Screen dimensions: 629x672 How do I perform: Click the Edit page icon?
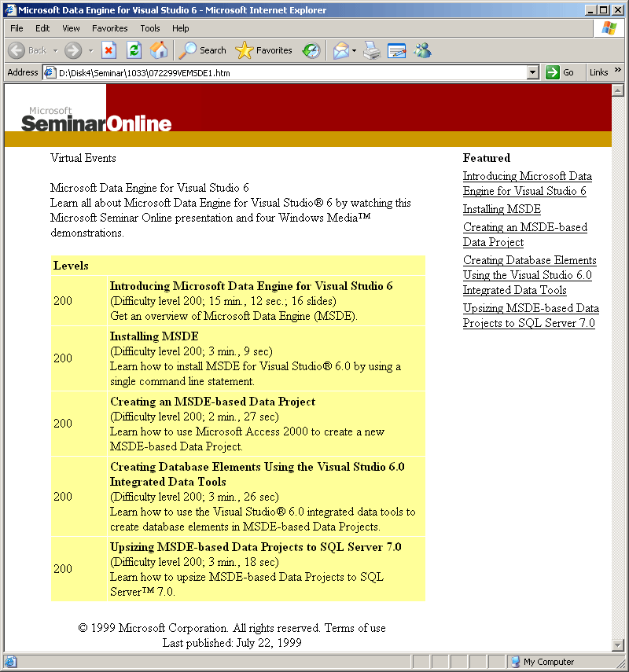coord(396,50)
